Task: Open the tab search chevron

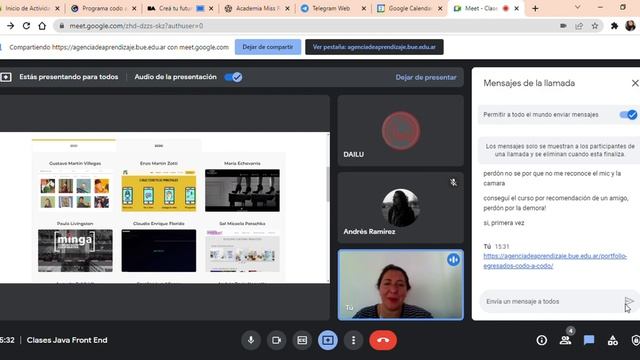Action: pos(578,7)
